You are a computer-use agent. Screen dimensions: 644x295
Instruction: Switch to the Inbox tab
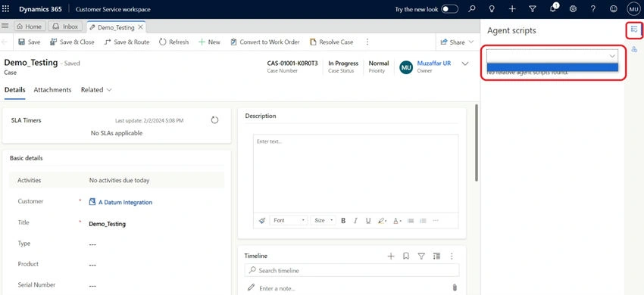[66, 26]
